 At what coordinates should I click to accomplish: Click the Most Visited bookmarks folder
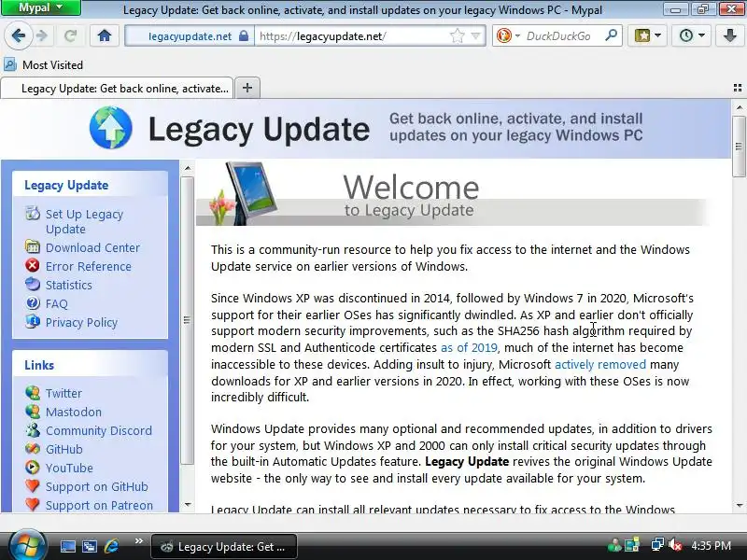[44, 64]
